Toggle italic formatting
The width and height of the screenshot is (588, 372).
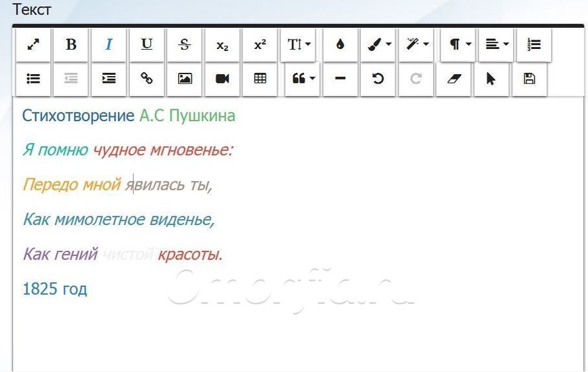click(109, 44)
